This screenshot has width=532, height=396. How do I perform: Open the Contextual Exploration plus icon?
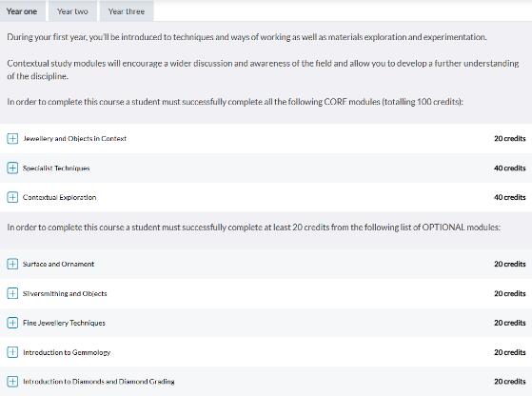[12, 197]
